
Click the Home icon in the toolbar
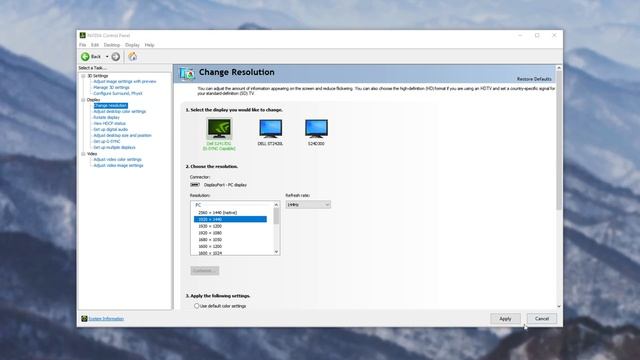tap(133, 57)
